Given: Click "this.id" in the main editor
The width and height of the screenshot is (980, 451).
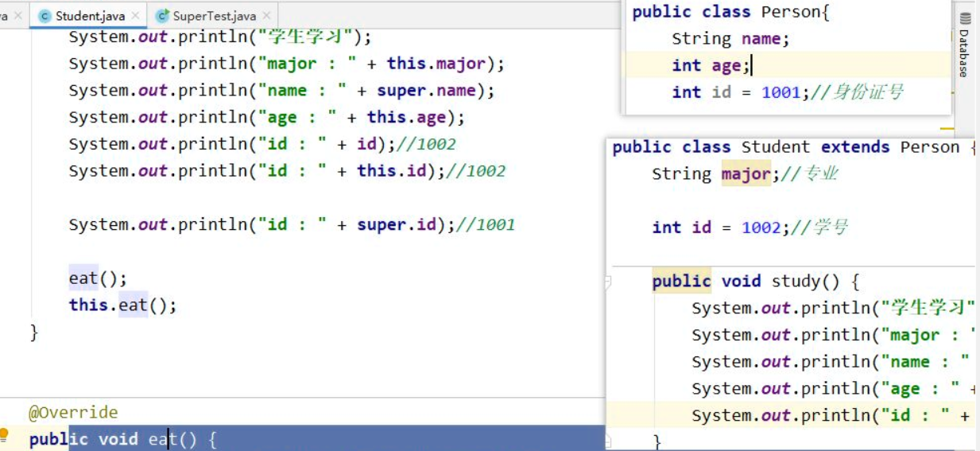Looking at the screenshot, I should point(391,171).
